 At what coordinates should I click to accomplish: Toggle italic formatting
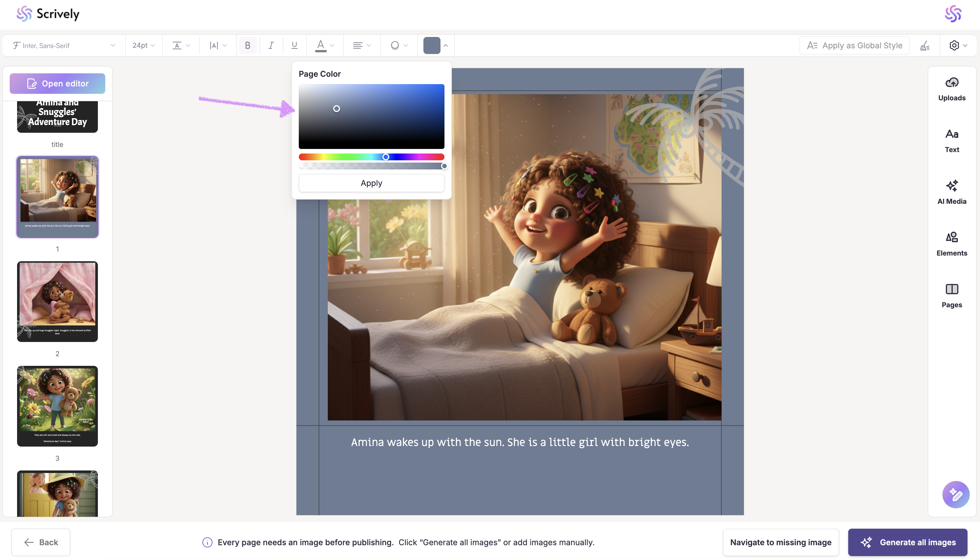(271, 45)
